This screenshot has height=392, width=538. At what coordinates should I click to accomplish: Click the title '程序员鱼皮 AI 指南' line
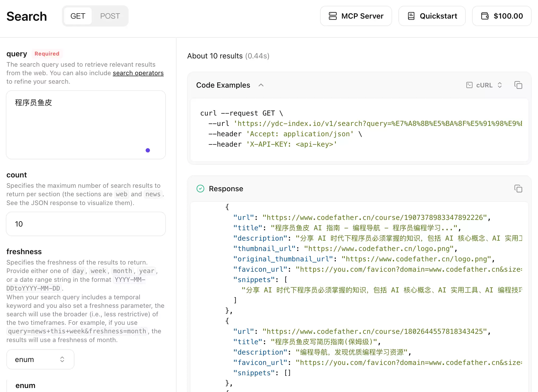(347, 228)
